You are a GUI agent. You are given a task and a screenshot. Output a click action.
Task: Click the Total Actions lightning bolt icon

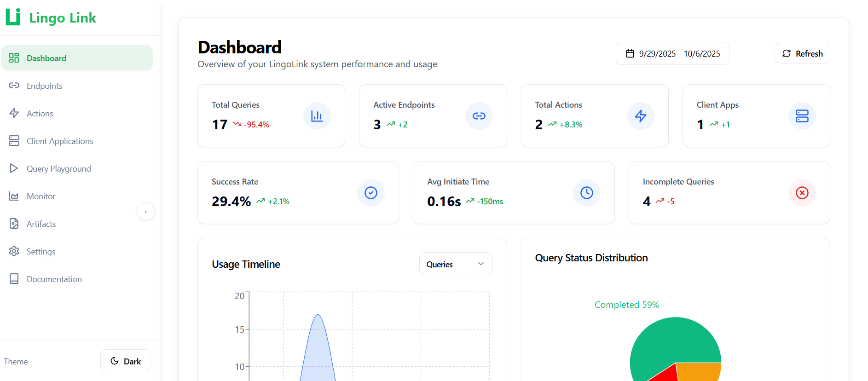pyautogui.click(x=640, y=116)
